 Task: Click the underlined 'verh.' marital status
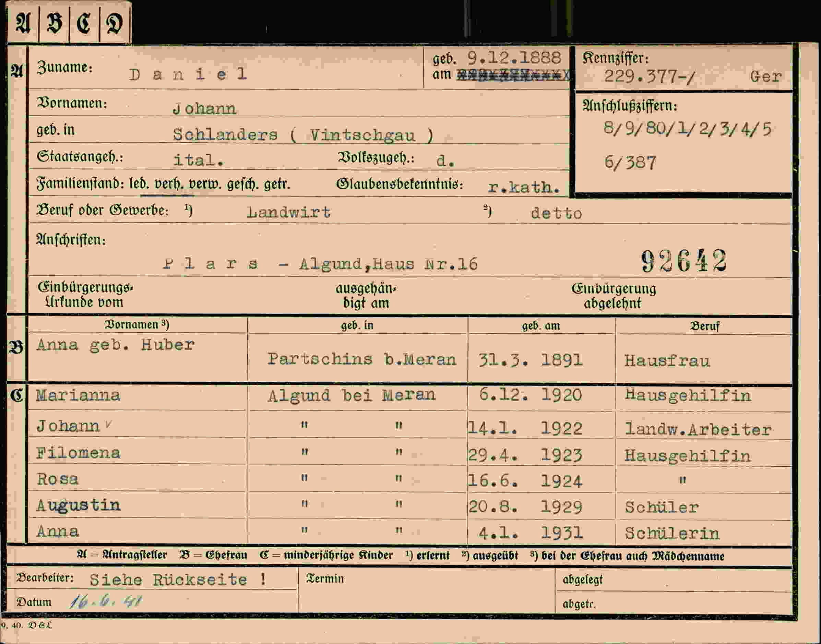(169, 184)
